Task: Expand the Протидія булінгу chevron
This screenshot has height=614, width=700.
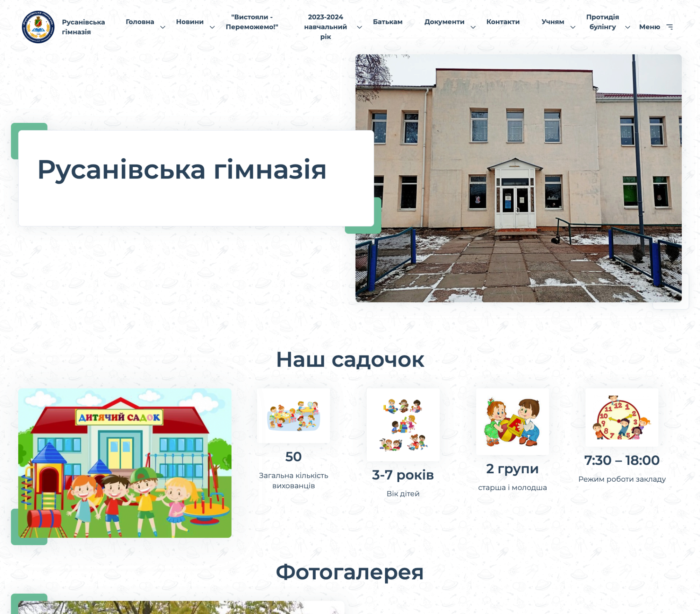Action: coord(628,27)
